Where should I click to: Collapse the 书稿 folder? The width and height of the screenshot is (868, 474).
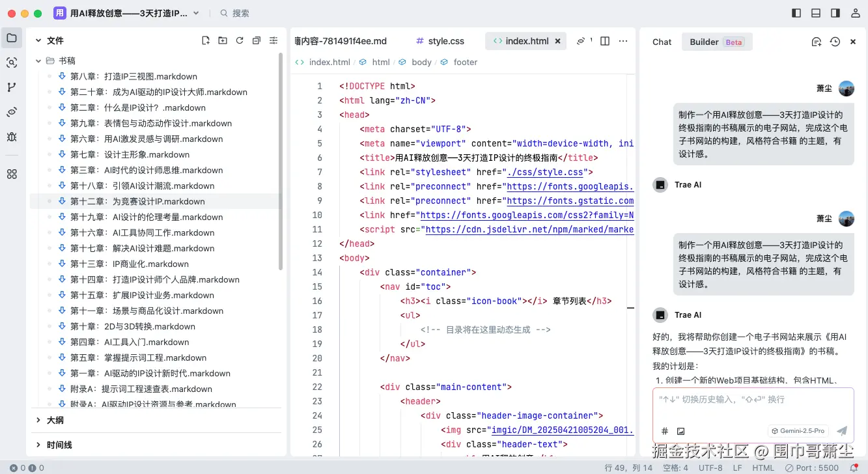click(38, 61)
